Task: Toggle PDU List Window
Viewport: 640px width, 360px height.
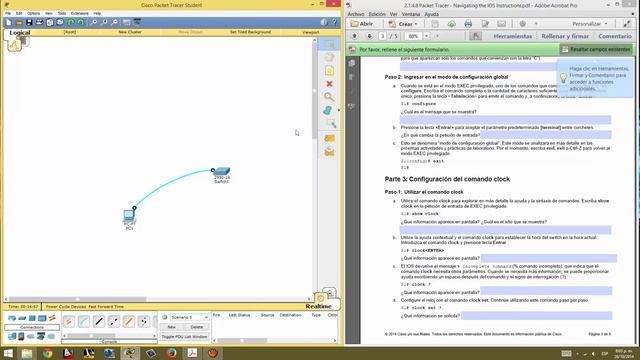Action: coord(184,337)
